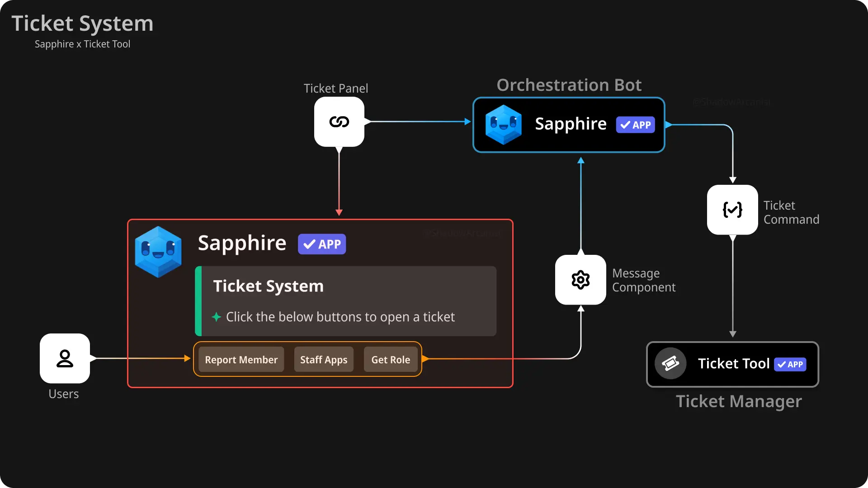This screenshot has height=488, width=868.
Task: Click 'Sapphire x Ticket Tool' subtitle
Action: (82, 44)
